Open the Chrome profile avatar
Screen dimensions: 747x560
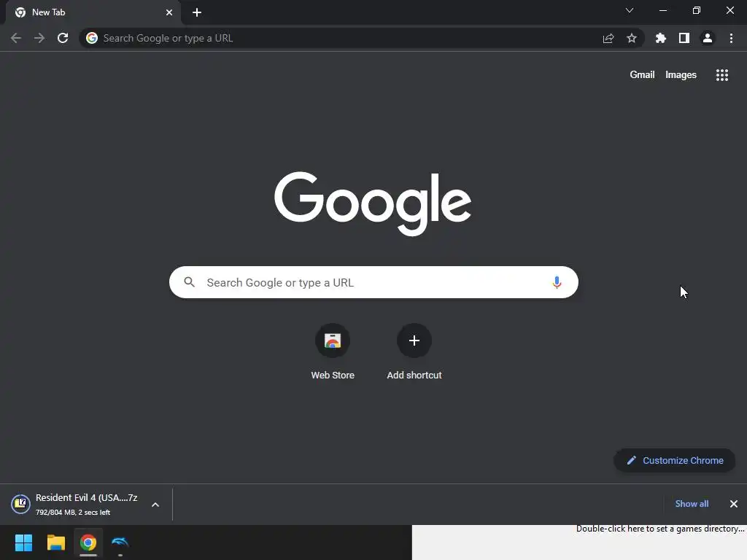(x=708, y=38)
